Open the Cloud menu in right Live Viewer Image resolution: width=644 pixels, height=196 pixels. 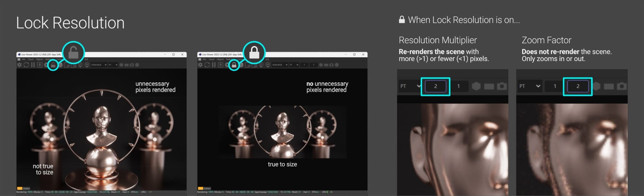pyautogui.click(x=212, y=59)
